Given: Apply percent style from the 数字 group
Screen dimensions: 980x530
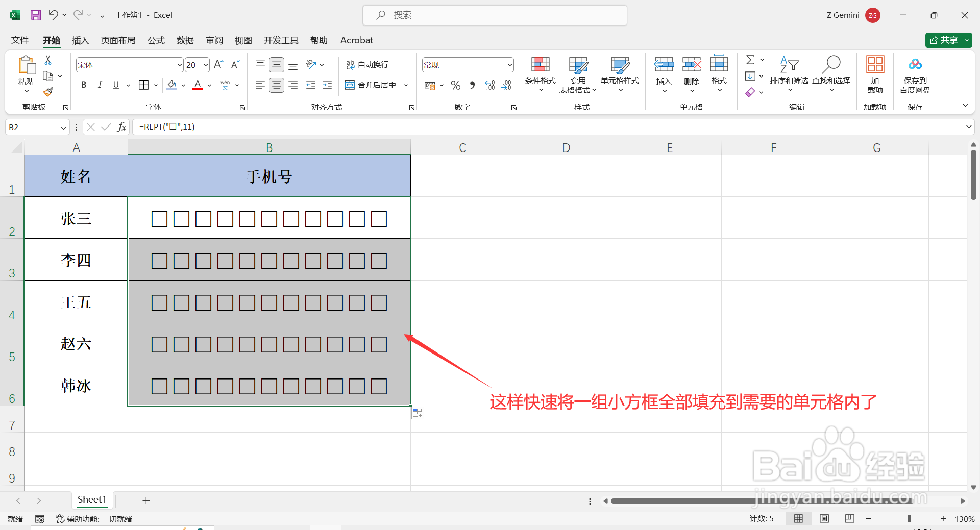Looking at the screenshot, I should click(456, 85).
